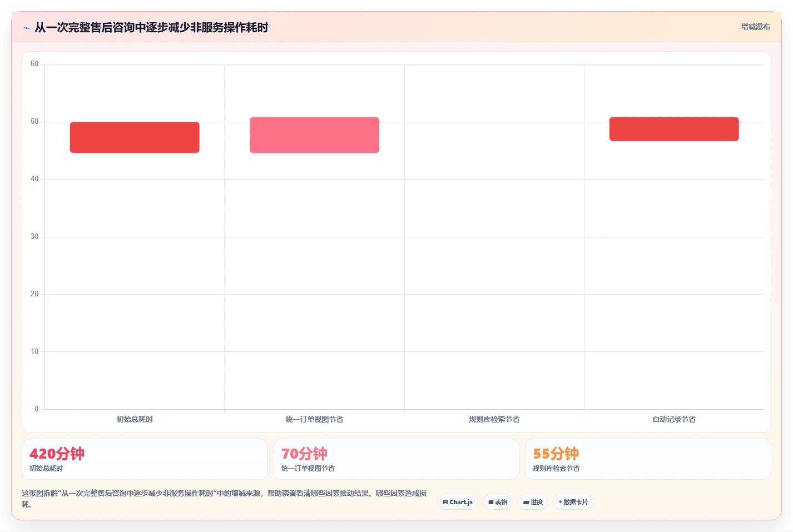
Task: Click the y-axis label 60
Action: coord(34,64)
